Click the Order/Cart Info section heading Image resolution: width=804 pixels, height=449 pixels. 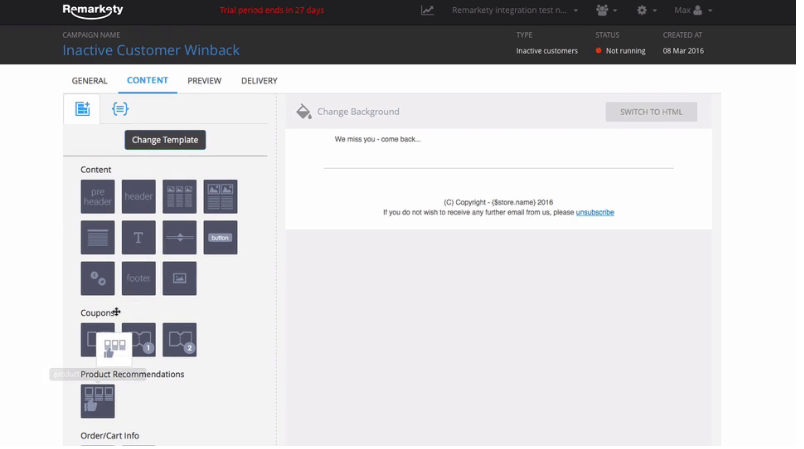coord(110,436)
